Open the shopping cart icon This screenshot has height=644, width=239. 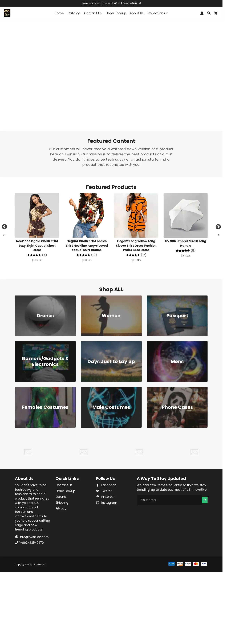click(x=216, y=13)
